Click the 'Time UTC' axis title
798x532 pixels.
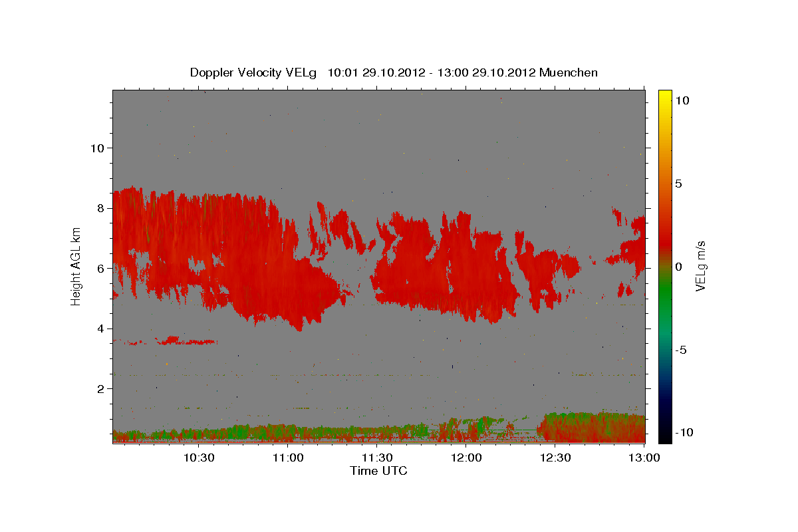pyautogui.click(x=378, y=471)
